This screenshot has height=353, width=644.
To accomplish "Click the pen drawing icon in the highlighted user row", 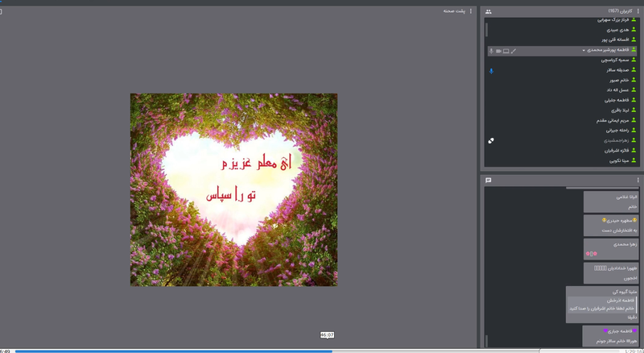I will (514, 51).
